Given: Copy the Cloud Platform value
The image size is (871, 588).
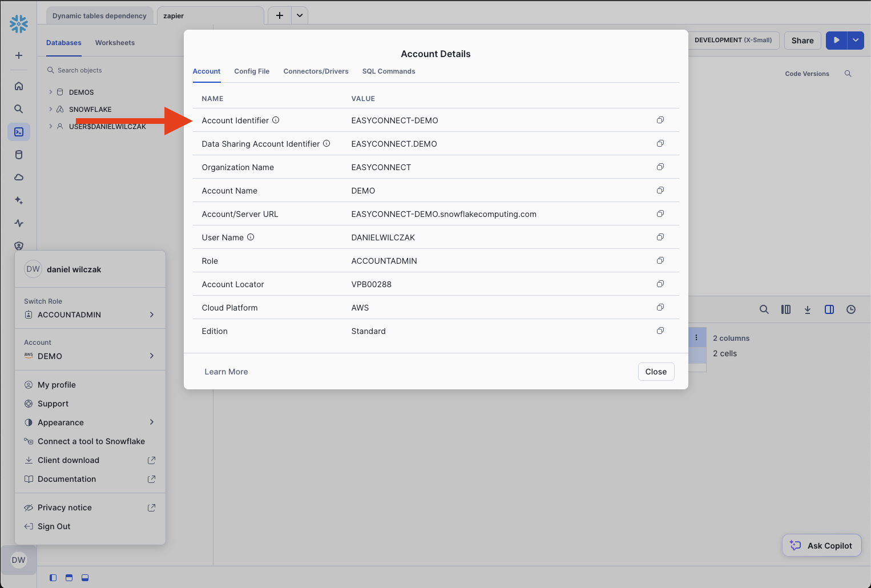Looking at the screenshot, I should 660,307.
